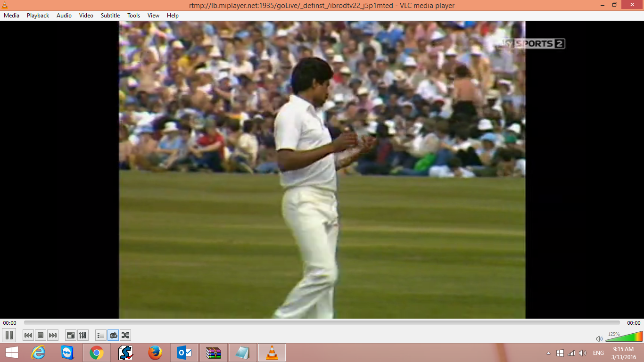Toggle random shuffle playback
Screen dimensions: 644x362
click(125, 335)
